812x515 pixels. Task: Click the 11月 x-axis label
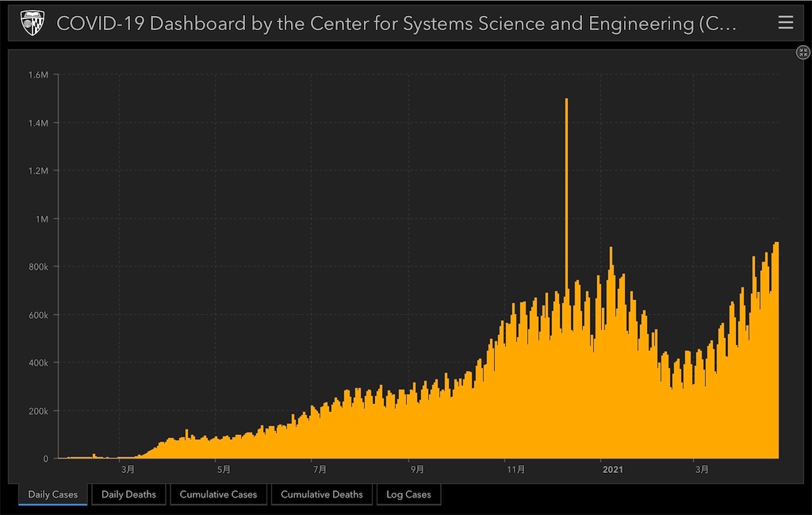pyautogui.click(x=515, y=470)
